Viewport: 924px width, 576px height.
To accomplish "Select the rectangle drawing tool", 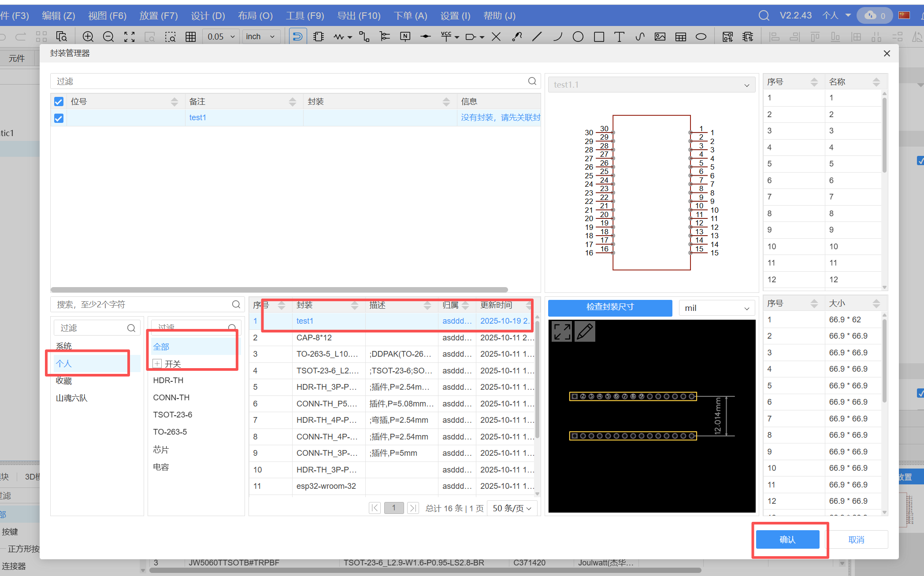I will click(x=599, y=37).
